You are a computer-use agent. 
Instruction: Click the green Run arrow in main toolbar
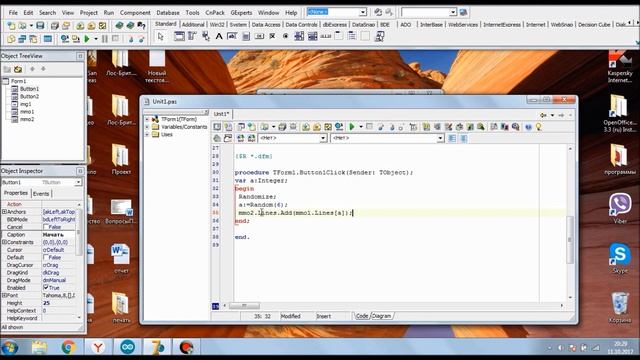tap(87, 39)
